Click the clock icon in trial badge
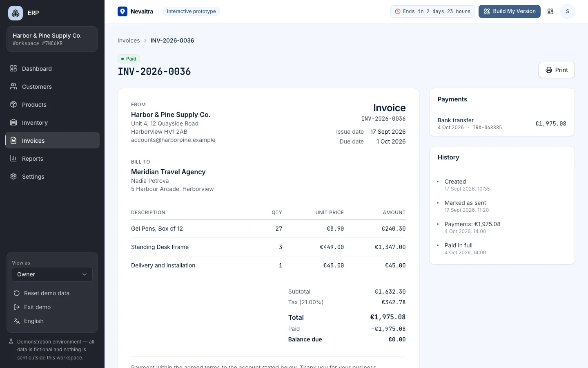The height and width of the screenshot is (368, 588). tap(398, 11)
